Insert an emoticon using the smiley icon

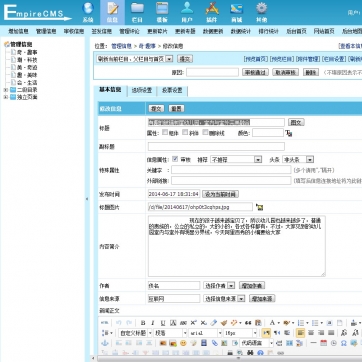point(183,343)
